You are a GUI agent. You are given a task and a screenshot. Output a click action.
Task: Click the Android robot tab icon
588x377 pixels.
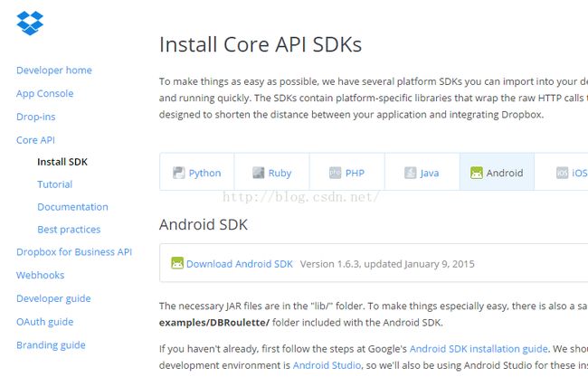(x=477, y=173)
